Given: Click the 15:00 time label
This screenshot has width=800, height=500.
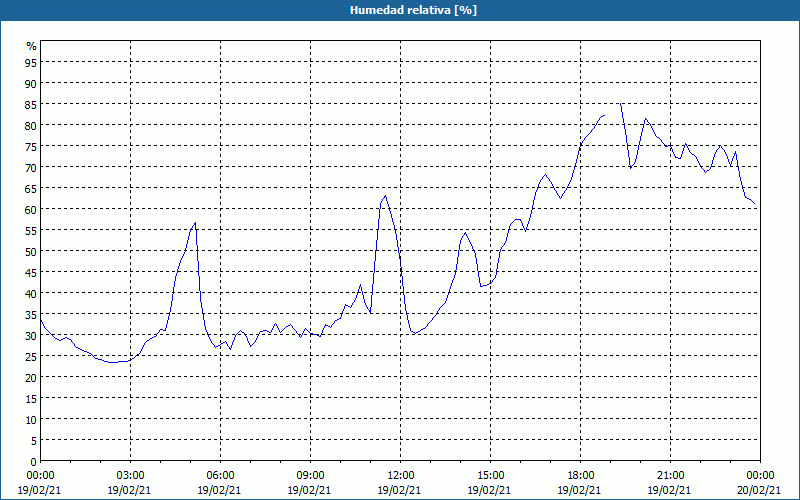Looking at the screenshot, I should (490, 476).
